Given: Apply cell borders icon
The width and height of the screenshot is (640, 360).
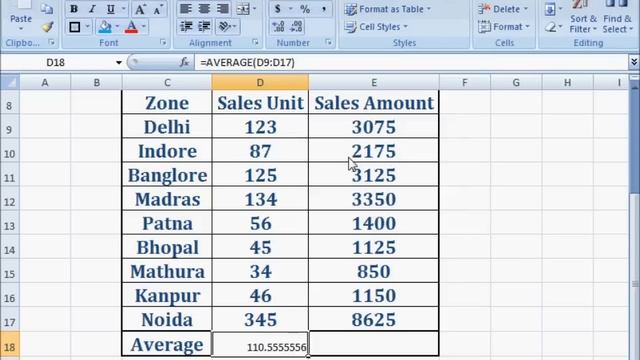Looking at the screenshot, I should pos(75,27).
